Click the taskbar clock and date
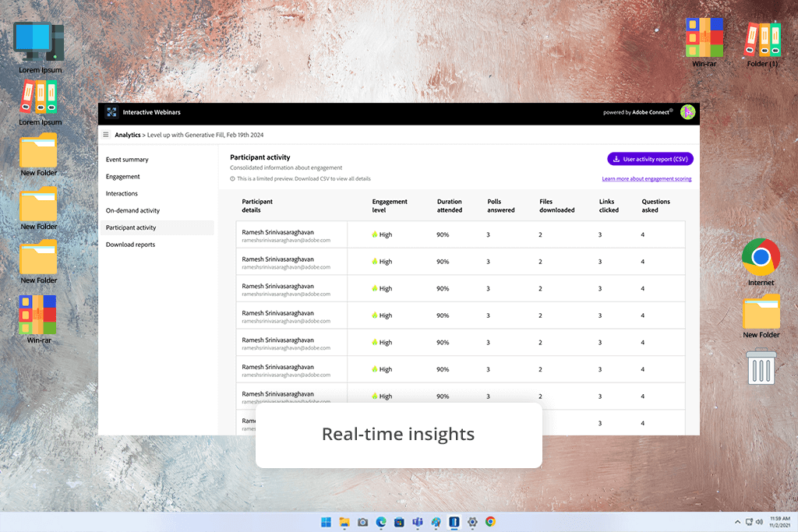 coord(779,522)
